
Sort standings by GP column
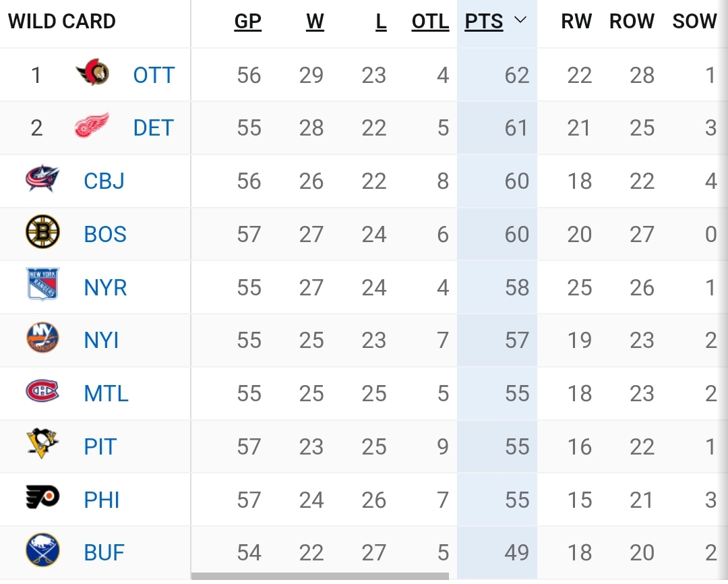point(247,22)
